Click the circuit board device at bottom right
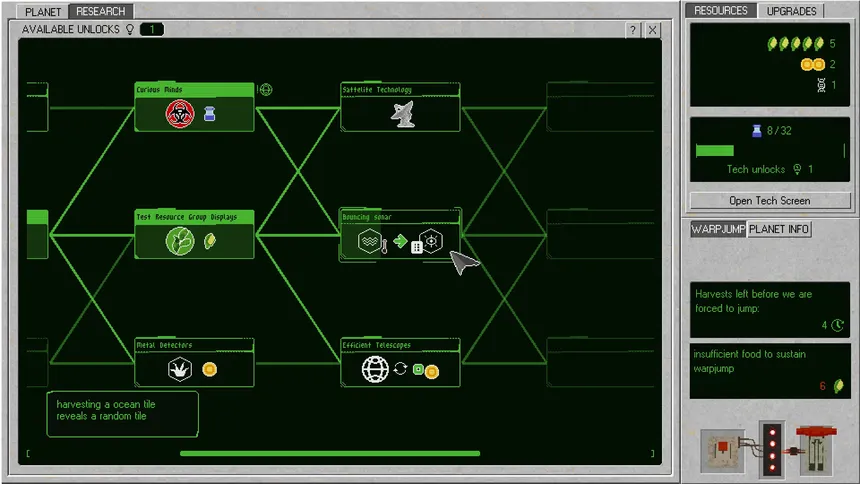 [723, 451]
